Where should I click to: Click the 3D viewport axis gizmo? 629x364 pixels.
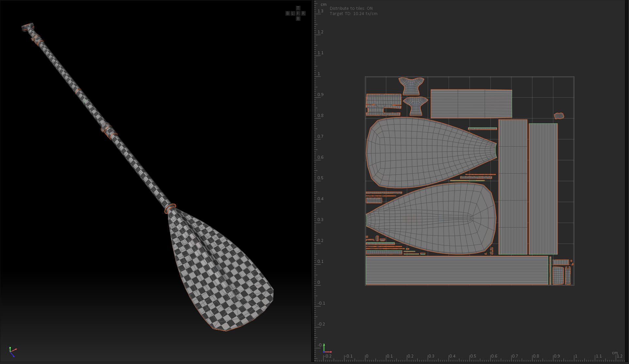coord(12,352)
